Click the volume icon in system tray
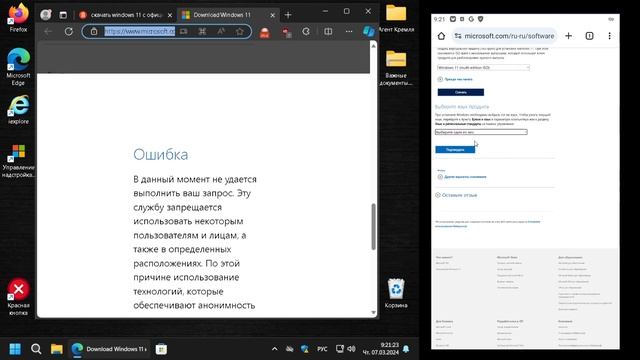Screen dimensions: 640x360 point(351,349)
